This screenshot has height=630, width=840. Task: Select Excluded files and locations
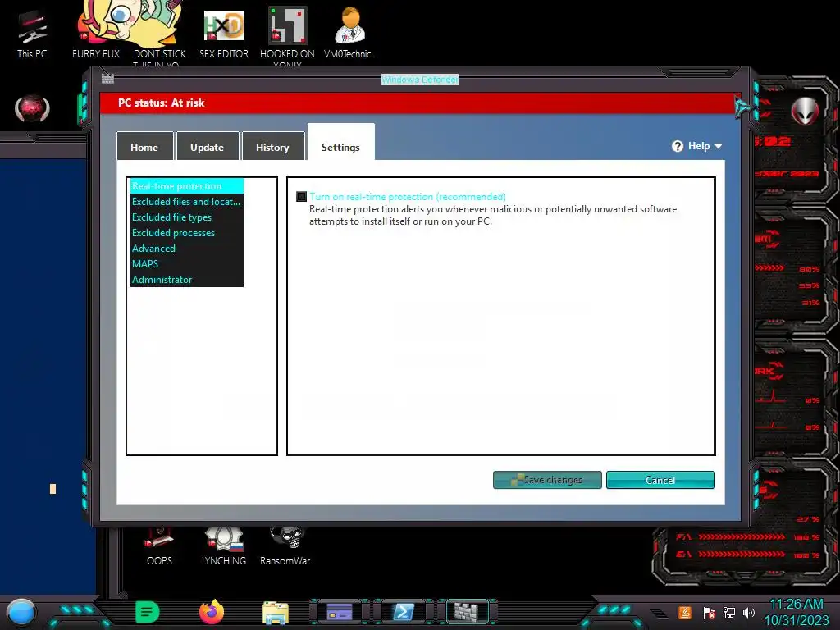[x=187, y=202]
